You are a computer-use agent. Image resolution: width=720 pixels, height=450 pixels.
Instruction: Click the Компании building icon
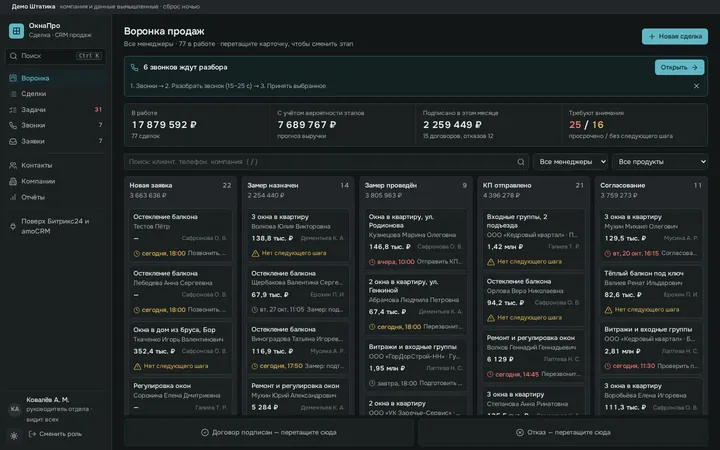coord(13,181)
